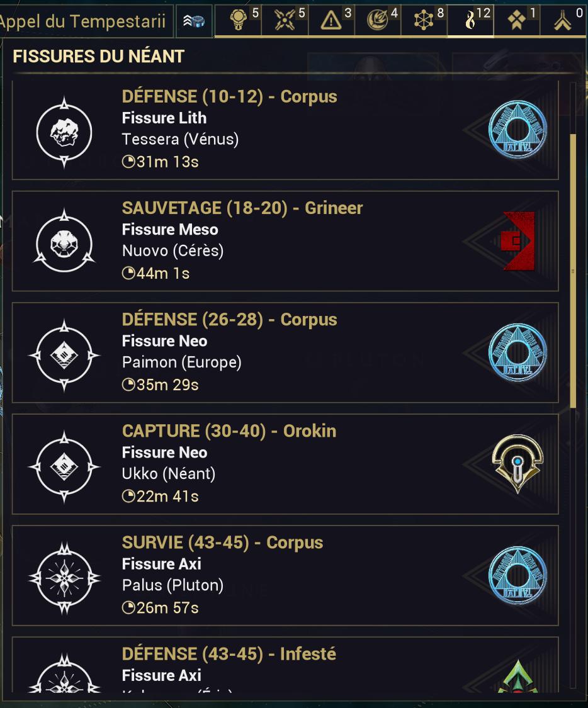Open the syndicate network tab with count 8
The image size is (588, 708).
(424, 20)
